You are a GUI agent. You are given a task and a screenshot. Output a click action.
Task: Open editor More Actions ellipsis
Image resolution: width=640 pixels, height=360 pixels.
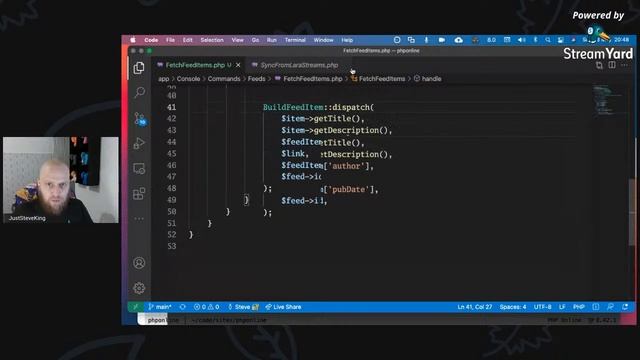point(625,65)
